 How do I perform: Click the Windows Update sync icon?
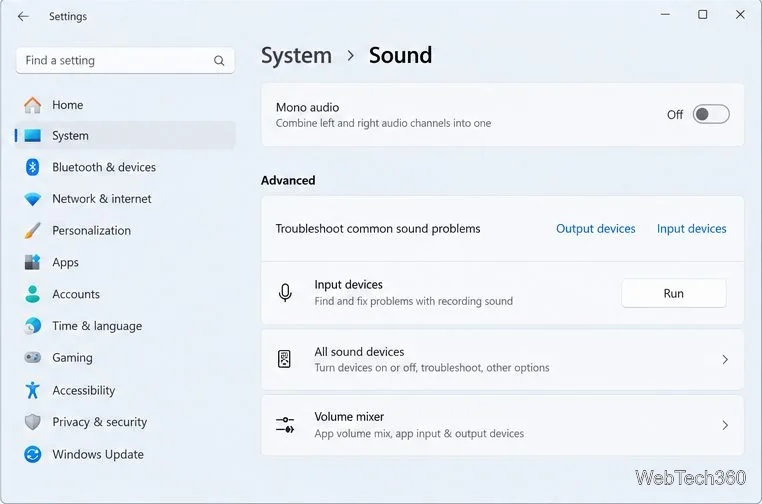pos(33,454)
